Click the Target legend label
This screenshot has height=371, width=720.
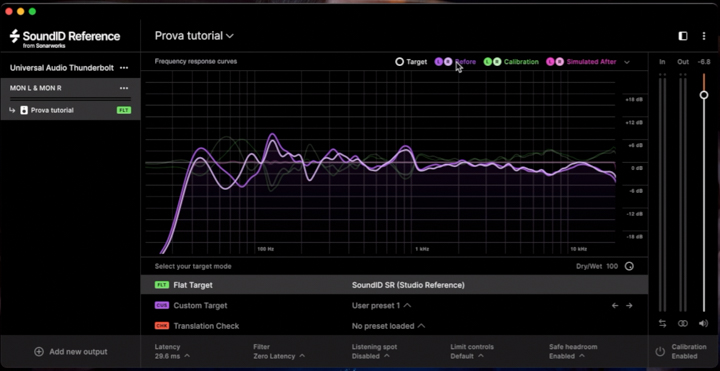click(416, 62)
